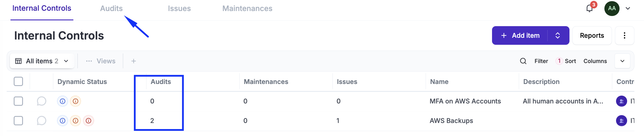Toggle the select-all header checkbox

(18, 81)
